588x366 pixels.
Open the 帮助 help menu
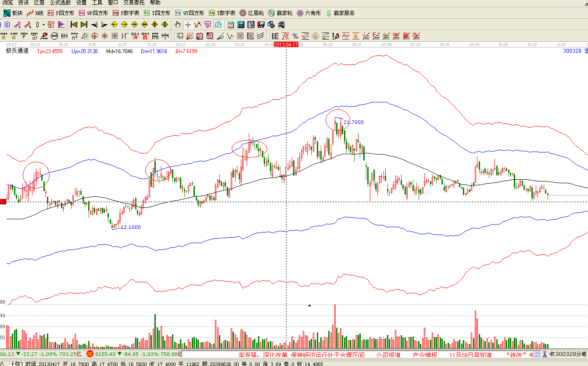(155, 3)
